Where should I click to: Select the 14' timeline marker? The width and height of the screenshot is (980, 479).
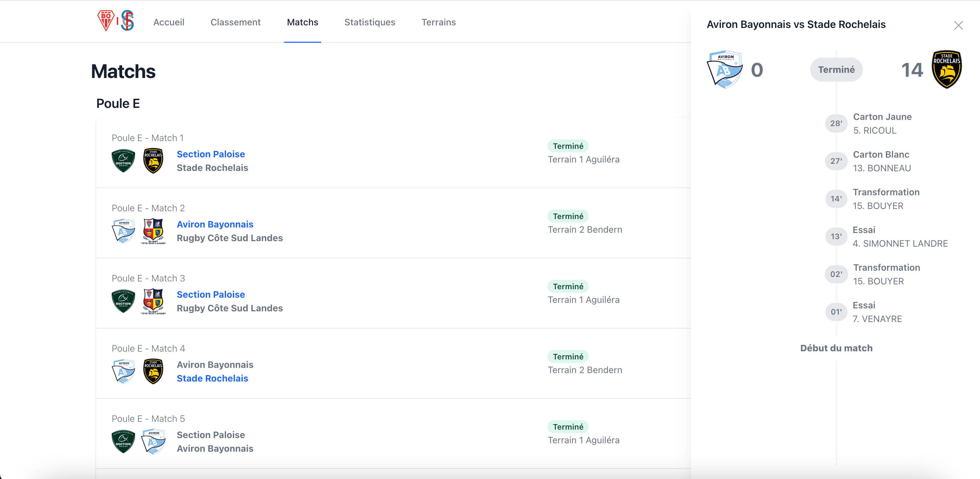[836, 199]
